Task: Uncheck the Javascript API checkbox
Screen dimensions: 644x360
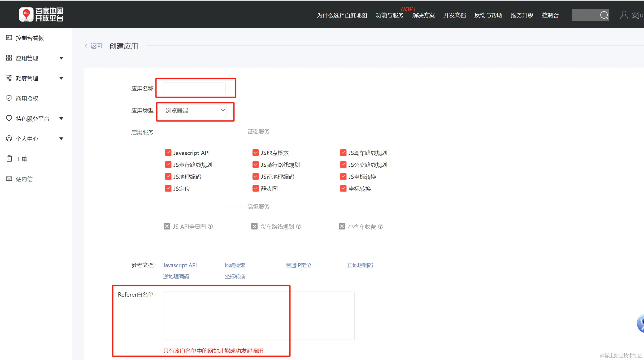Action: coord(168,153)
